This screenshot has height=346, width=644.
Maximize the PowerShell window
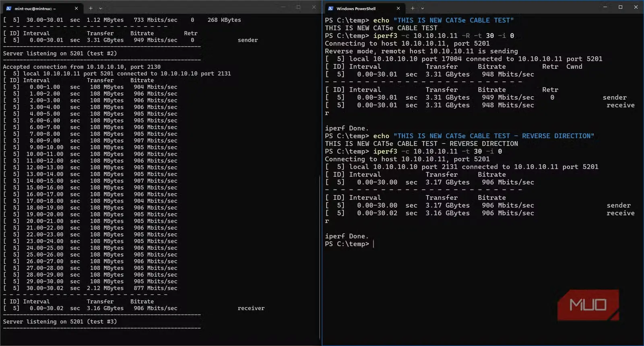tap(620, 7)
